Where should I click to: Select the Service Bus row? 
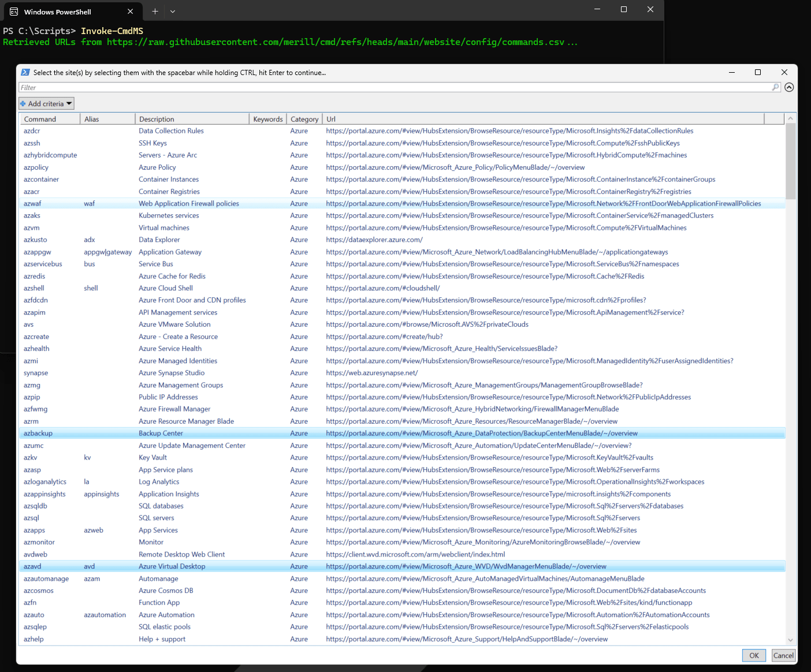point(402,264)
